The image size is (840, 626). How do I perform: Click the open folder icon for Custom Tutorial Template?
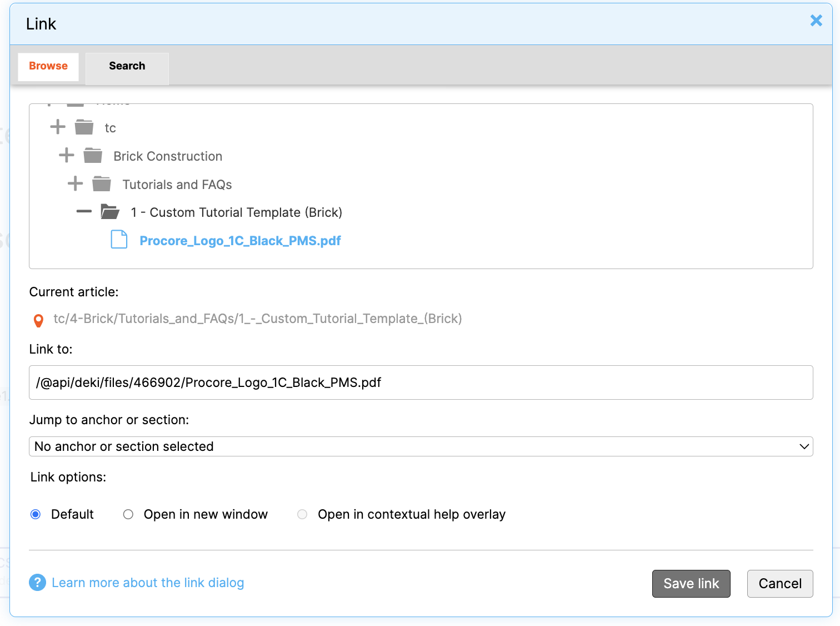(110, 212)
